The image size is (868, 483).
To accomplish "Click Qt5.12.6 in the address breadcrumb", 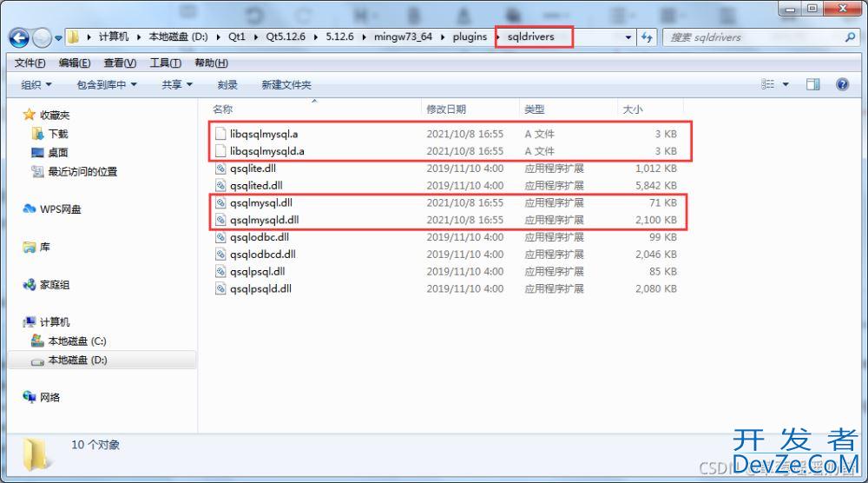I will 286,36.
